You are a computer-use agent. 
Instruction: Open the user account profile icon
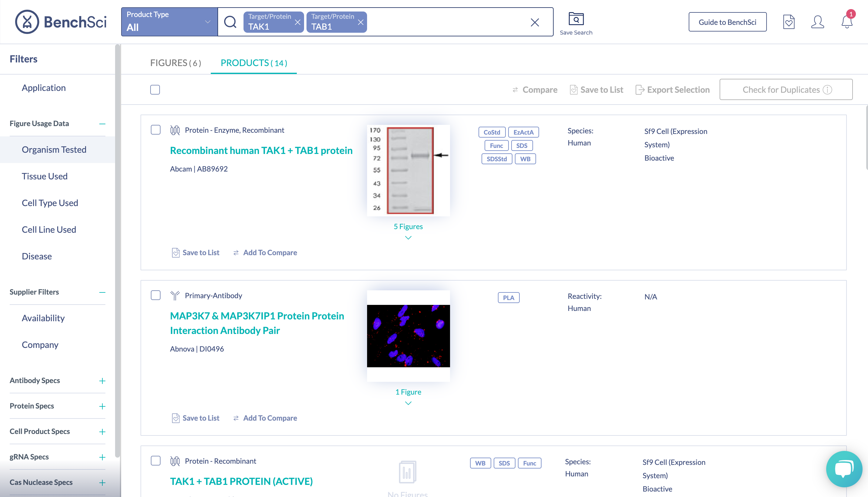(x=817, y=22)
